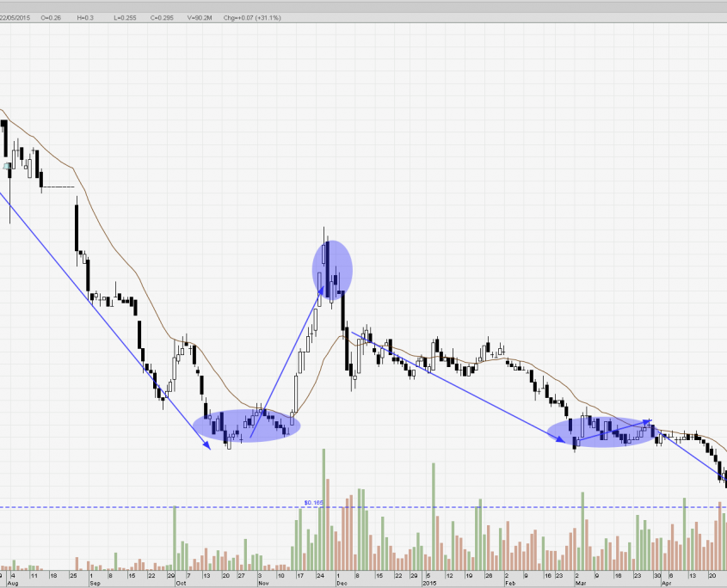Image resolution: width=727 pixels, height=588 pixels.
Task: Click the alert bell marker on the August candle
Action: coord(7,166)
